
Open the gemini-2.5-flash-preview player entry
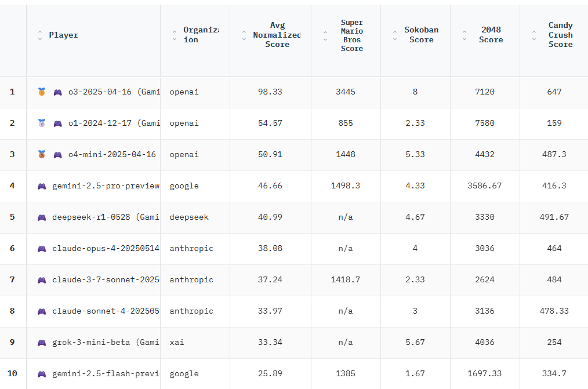point(106,374)
